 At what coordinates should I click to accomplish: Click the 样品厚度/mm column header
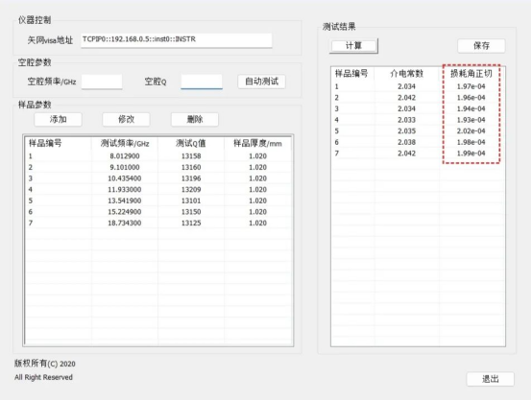pos(257,144)
